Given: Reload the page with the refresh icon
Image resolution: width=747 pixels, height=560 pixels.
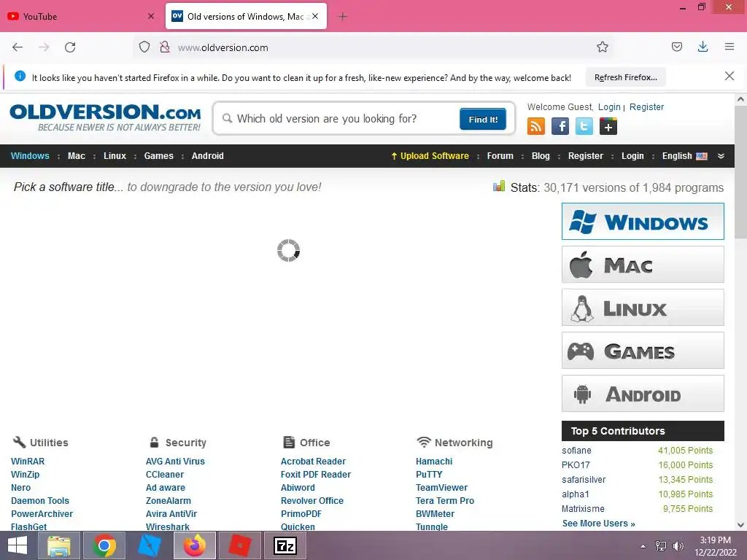Looking at the screenshot, I should pos(70,47).
